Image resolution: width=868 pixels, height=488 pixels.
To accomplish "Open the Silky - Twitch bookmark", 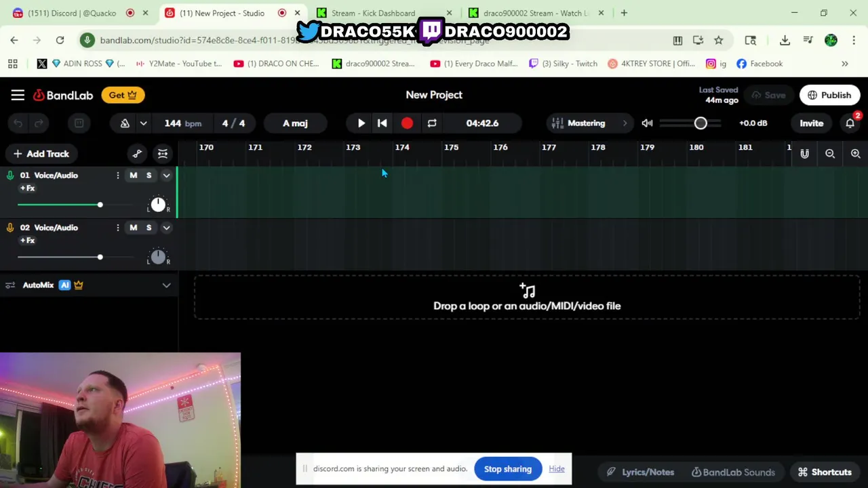I will pos(563,64).
